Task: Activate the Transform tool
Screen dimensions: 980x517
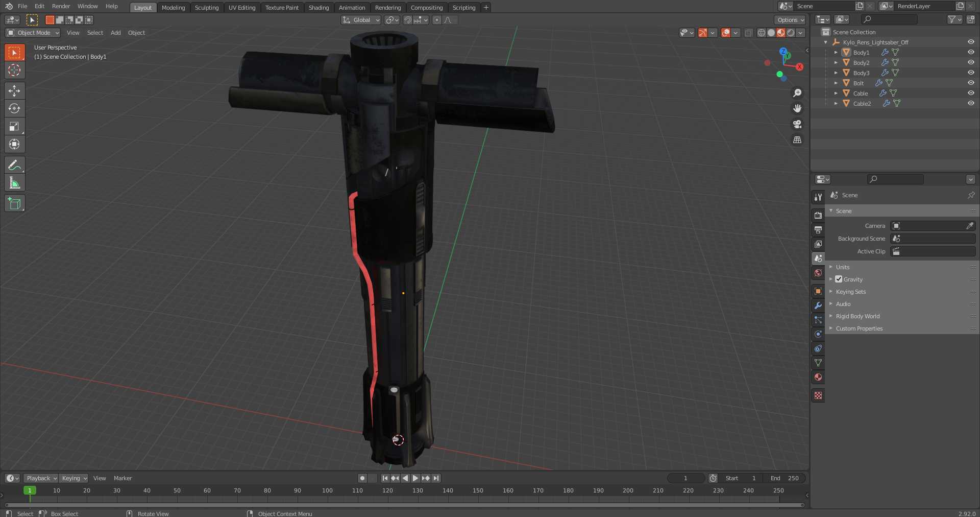Action: [14, 144]
